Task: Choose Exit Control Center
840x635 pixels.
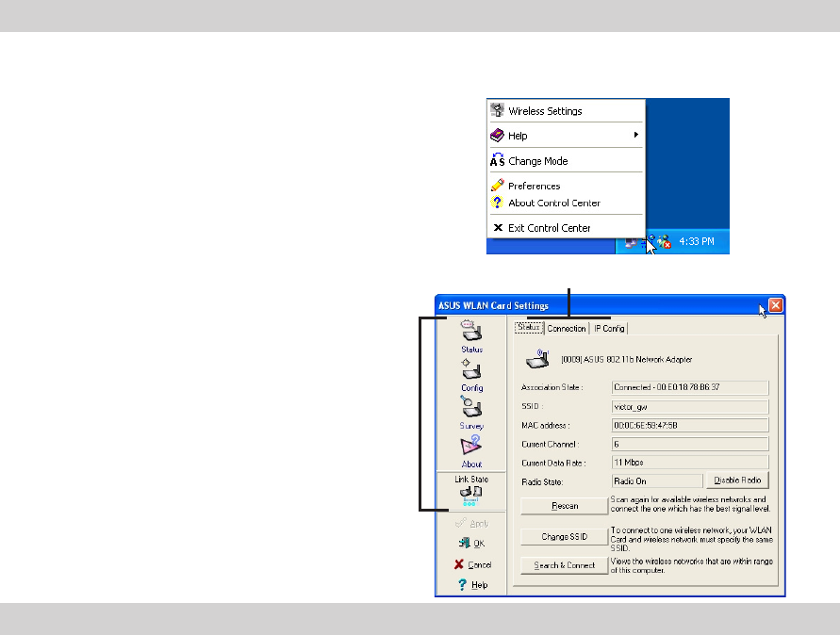Action: tap(565, 228)
